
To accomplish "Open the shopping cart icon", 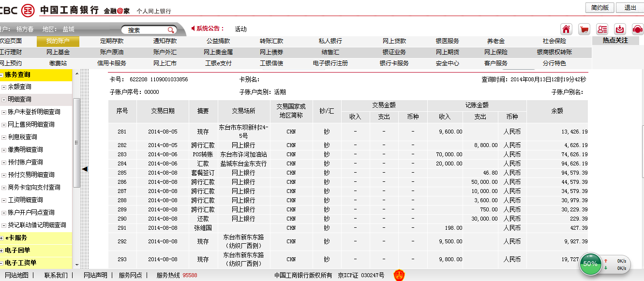I will point(584,29).
